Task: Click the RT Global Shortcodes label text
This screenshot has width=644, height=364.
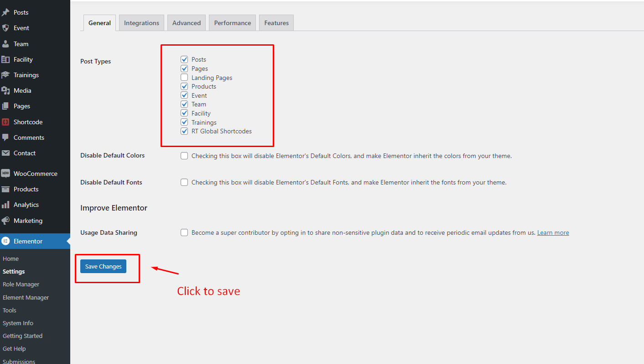Action: click(222, 131)
